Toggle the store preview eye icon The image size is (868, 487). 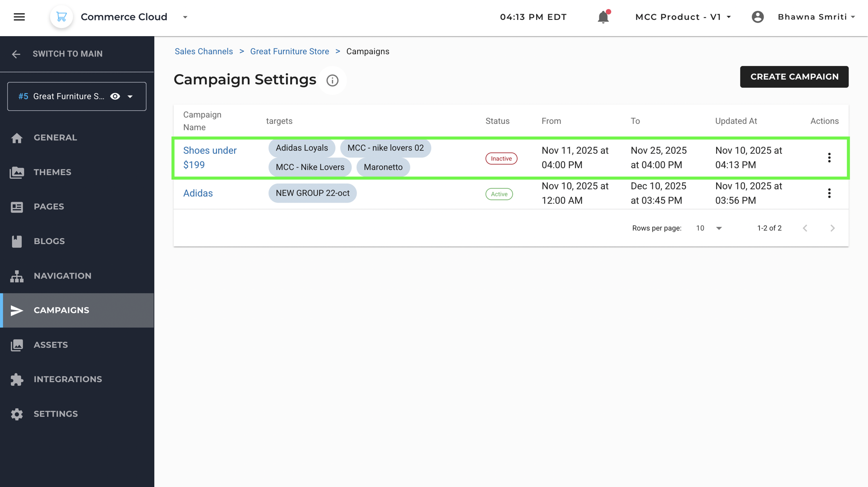click(115, 96)
